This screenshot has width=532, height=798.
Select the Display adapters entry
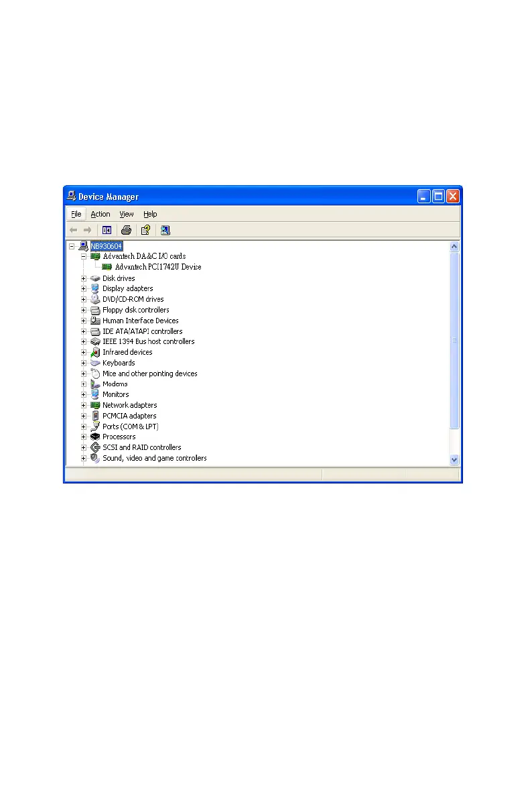(127, 288)
